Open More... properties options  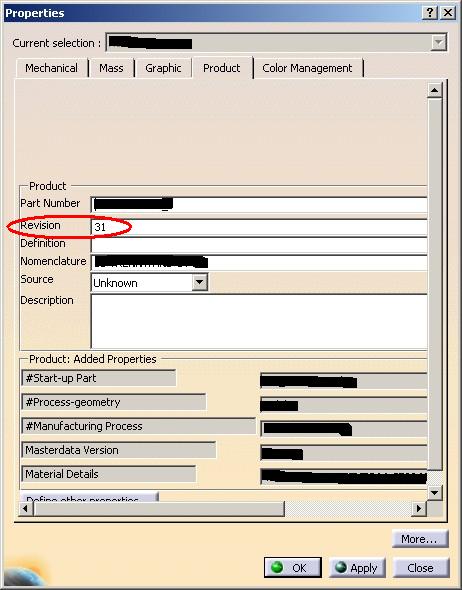pyautogui.click(x=420, y=539)
